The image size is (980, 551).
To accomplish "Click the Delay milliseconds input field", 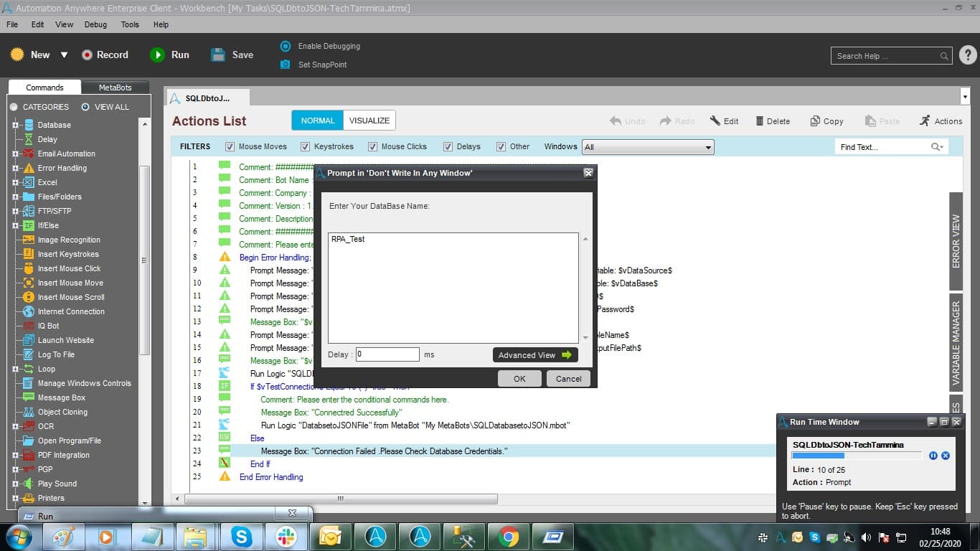I will coord(387,354).
